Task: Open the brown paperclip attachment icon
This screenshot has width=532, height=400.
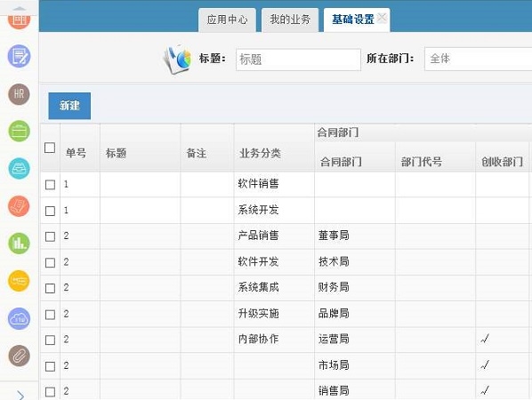Action: (19, 356)
